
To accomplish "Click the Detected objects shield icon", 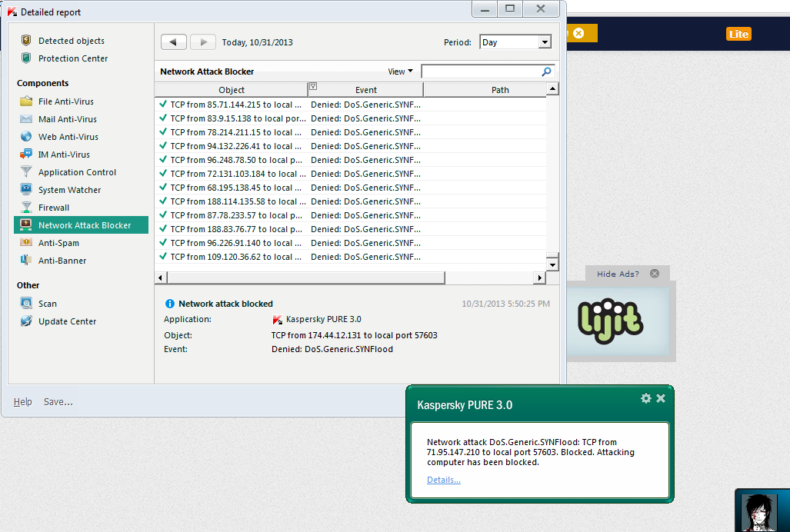I will coord(26,40).
